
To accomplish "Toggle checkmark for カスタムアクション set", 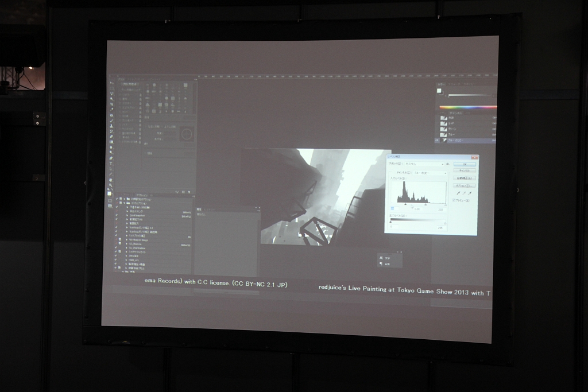I will [117, 203].
